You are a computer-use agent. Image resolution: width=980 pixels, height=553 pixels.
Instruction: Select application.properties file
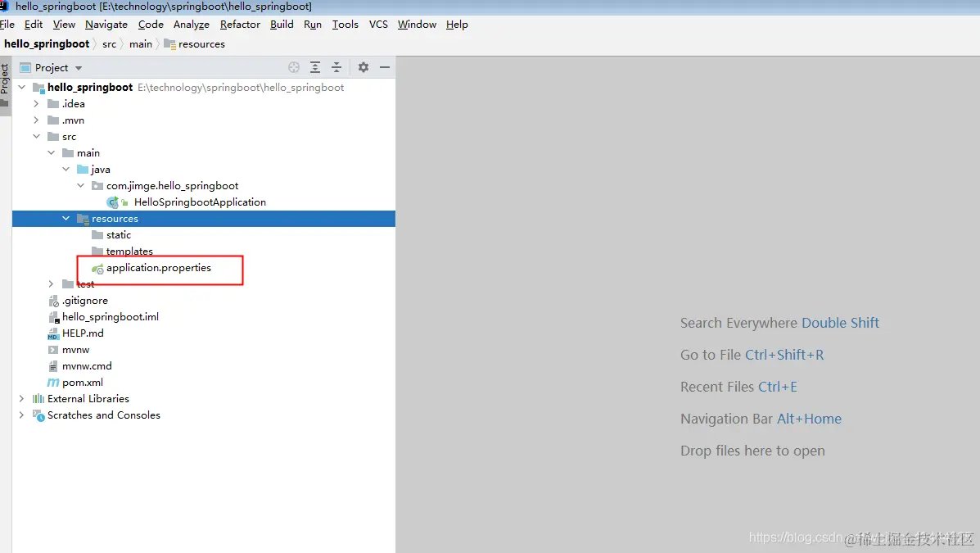(x=159, y=268)
